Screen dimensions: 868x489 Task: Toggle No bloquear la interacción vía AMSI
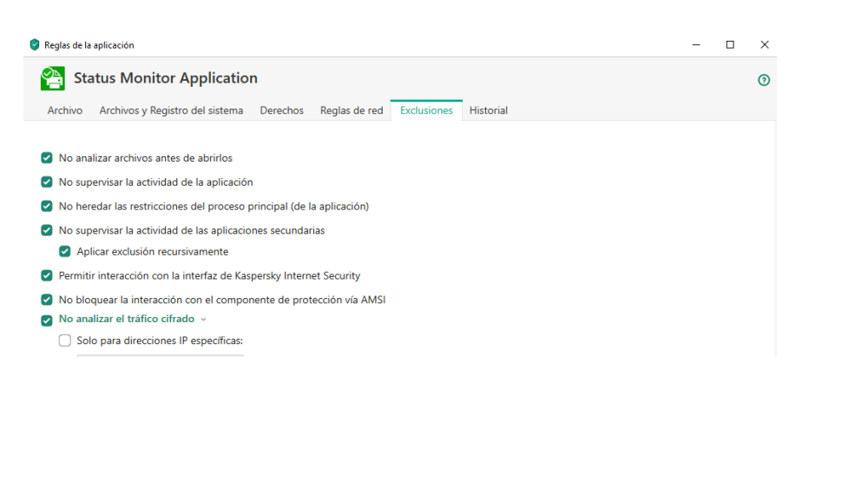point(47,300)
